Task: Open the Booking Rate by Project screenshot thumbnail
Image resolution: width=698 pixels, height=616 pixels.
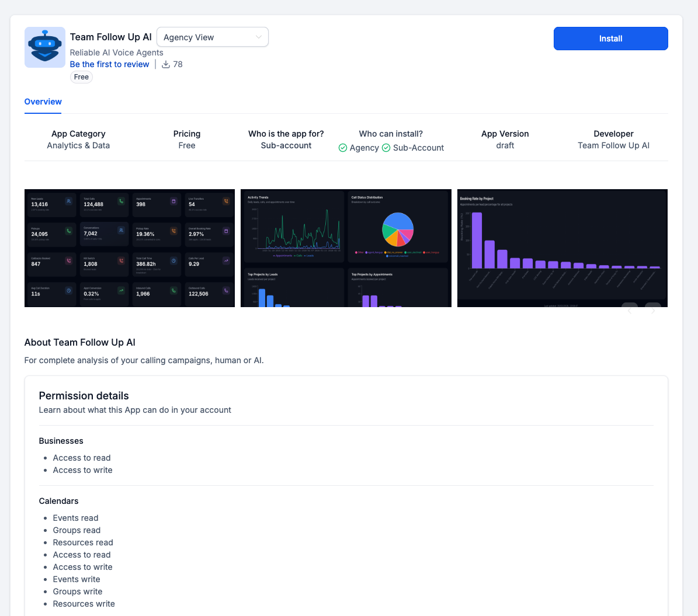Action: (562, 248)
